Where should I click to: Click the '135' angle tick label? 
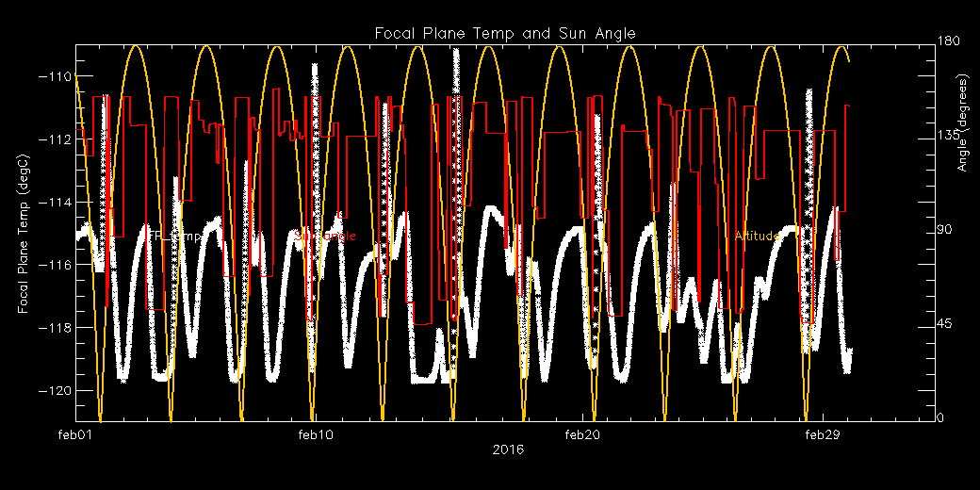pos(947,136)
